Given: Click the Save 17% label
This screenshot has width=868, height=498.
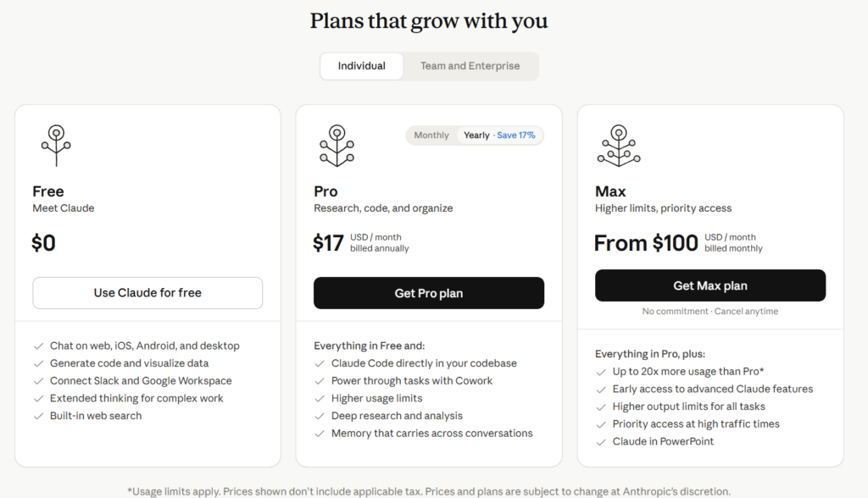Looking at the screenshot, I should (516, 136).
